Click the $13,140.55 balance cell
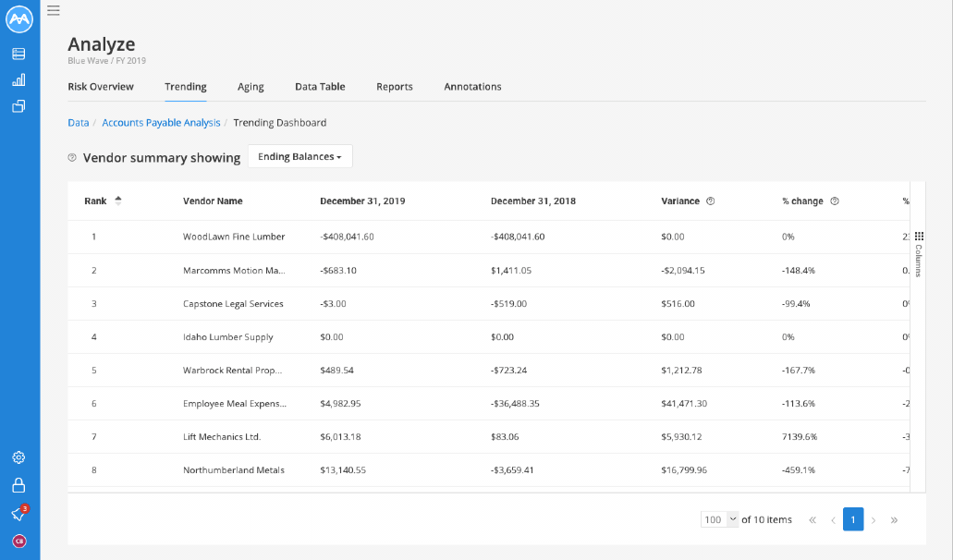The width and height of the screenshot is (953, 560). pos(343,470)
